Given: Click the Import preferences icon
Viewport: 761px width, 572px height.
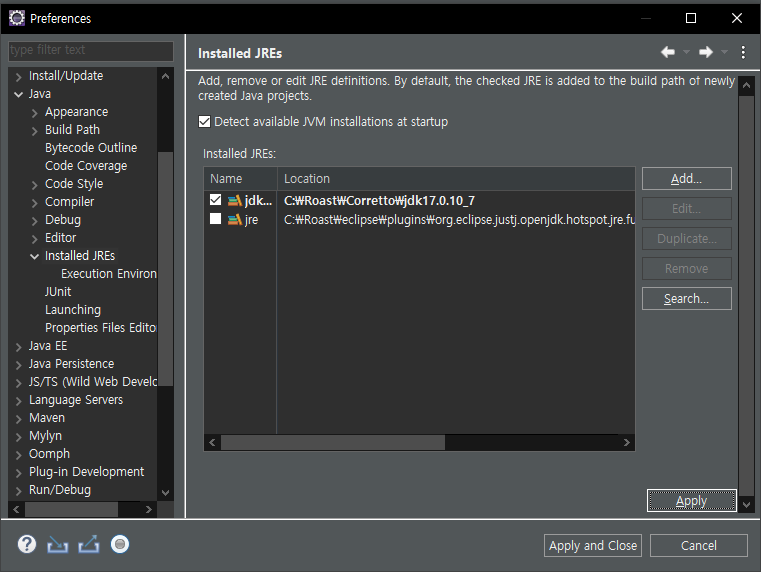Looking at the screenshot, I should 57,545.
